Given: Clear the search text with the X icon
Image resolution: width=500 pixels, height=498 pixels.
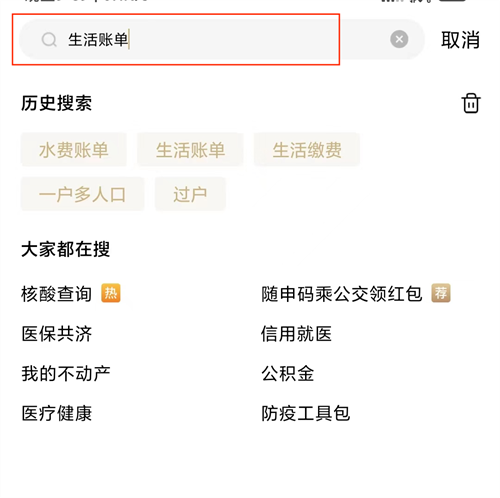Looking at the screenshot, I should tap(399, 39).
